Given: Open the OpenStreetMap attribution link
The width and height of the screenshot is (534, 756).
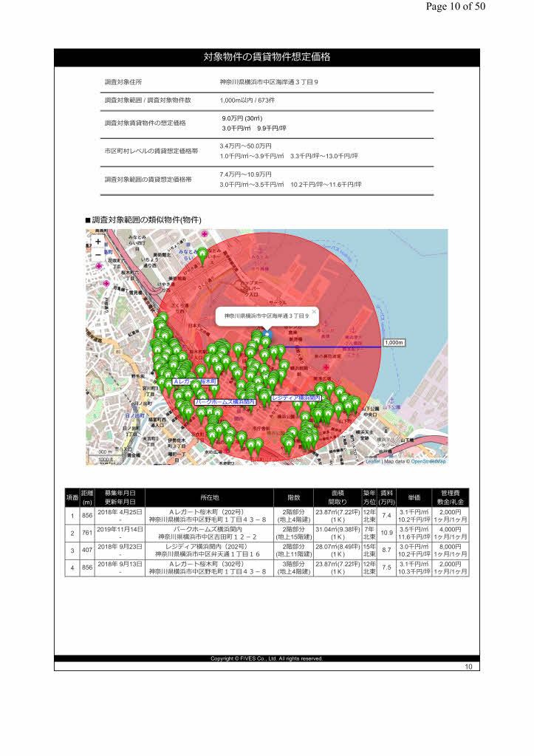Looking at the screenshot, I should click(x=428, y=461).
